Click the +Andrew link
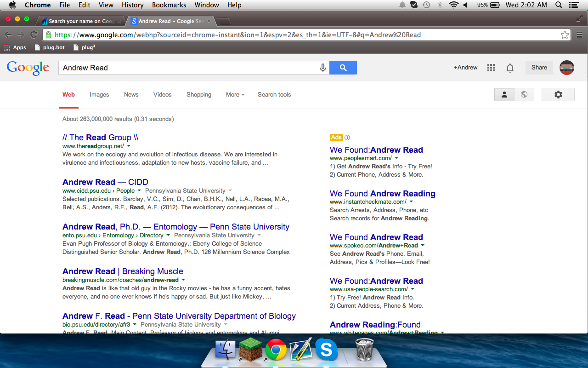This screenshot has width=588, height=368. pos(466,68)
